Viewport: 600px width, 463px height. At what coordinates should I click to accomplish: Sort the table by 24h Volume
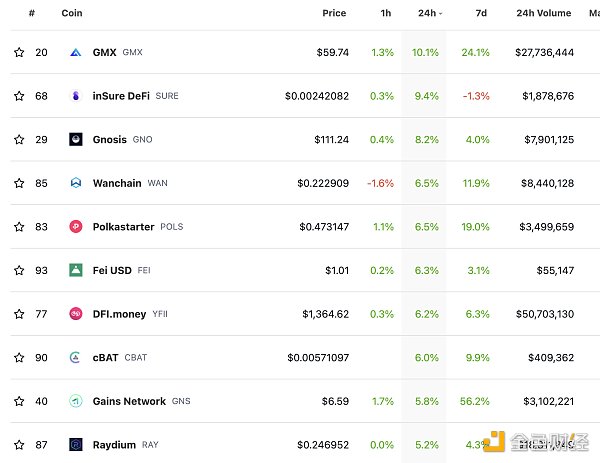click(x=543, y=13)
